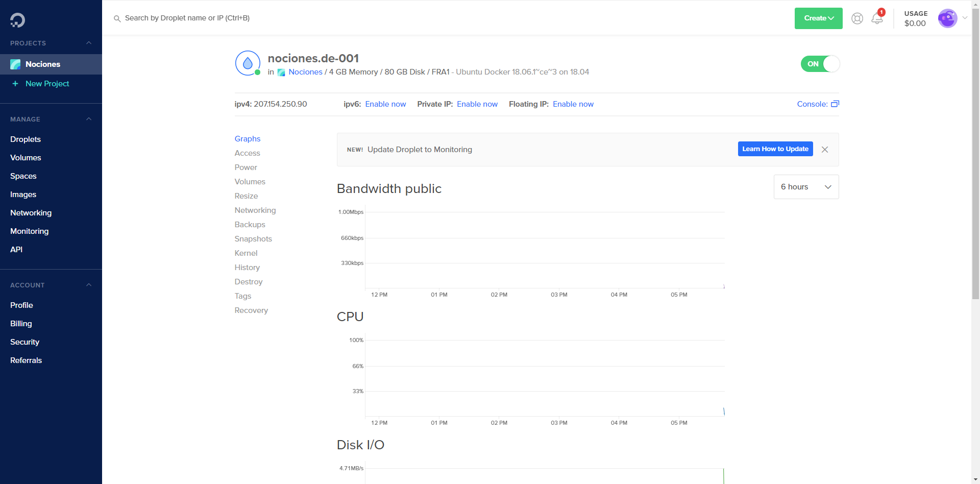Click the plus icon beside New Project
Viewport: 980px width, 484px height.
tap(15, 84)
